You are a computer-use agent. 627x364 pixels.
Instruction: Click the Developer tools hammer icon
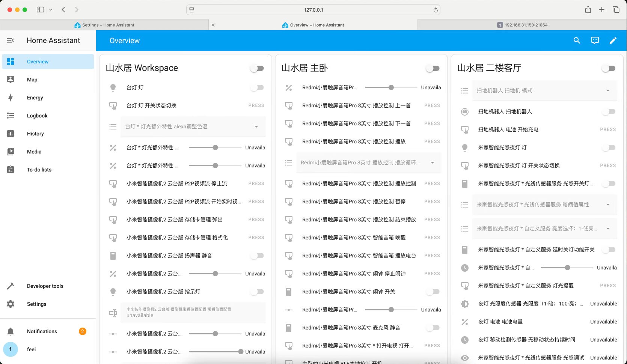coord(11,286)
